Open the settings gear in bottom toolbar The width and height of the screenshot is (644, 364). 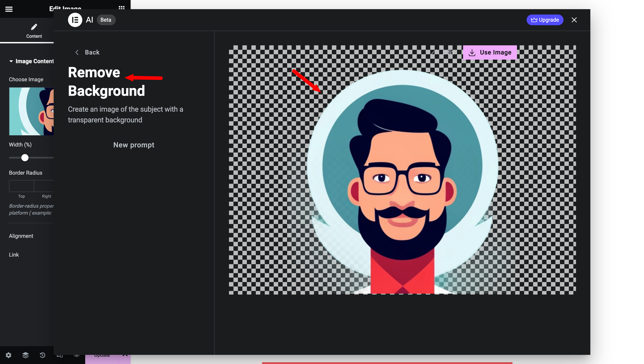click(8, 355)
